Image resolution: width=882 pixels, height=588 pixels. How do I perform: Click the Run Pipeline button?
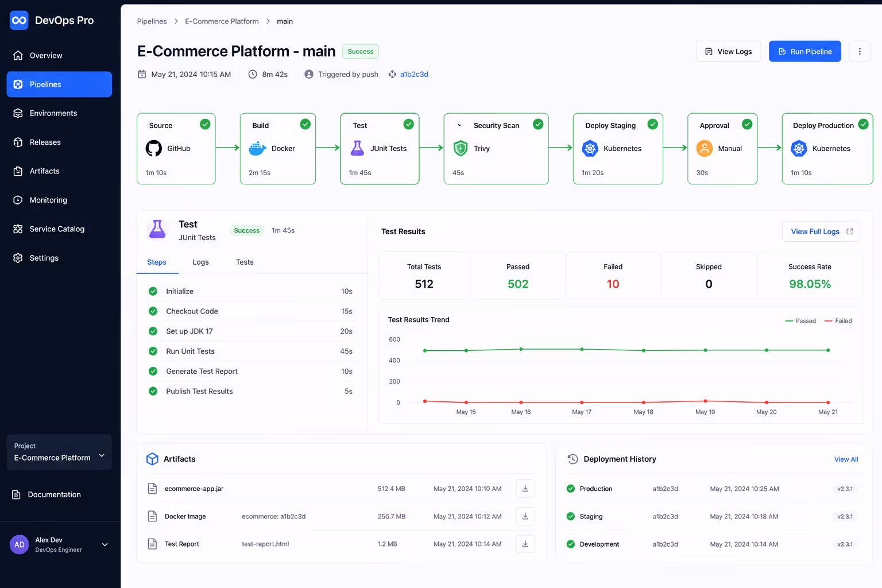pos(804,51)
